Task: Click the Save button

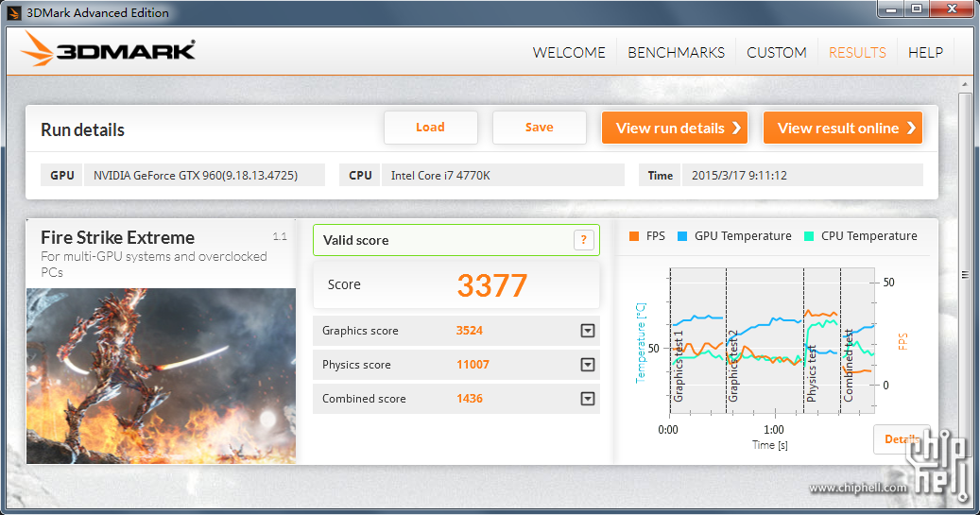Action: click(540, 128)
